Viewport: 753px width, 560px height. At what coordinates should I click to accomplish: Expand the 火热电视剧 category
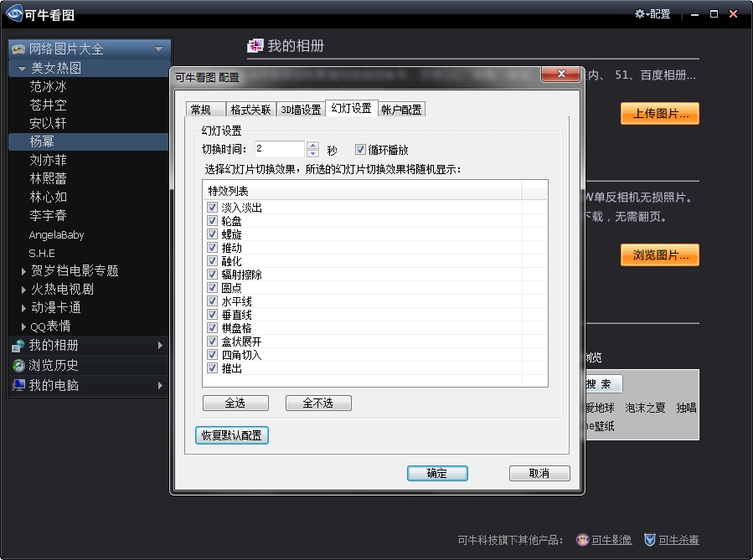pos(22,290)
